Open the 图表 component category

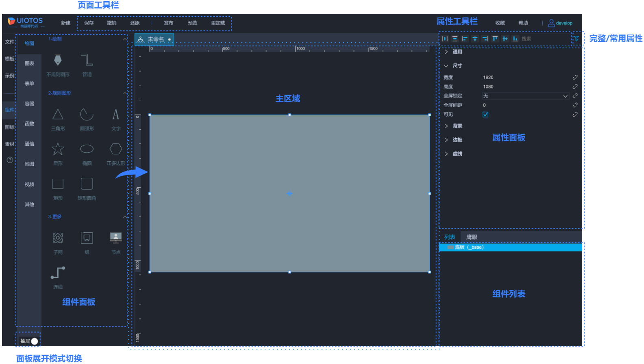[29, 63]
